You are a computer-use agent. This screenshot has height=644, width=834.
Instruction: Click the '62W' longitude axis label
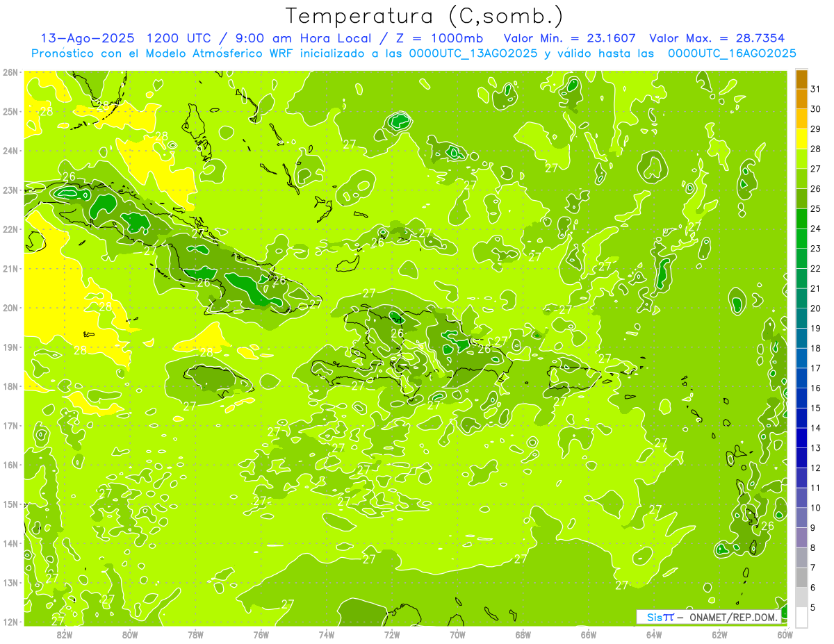coord(719,635)
